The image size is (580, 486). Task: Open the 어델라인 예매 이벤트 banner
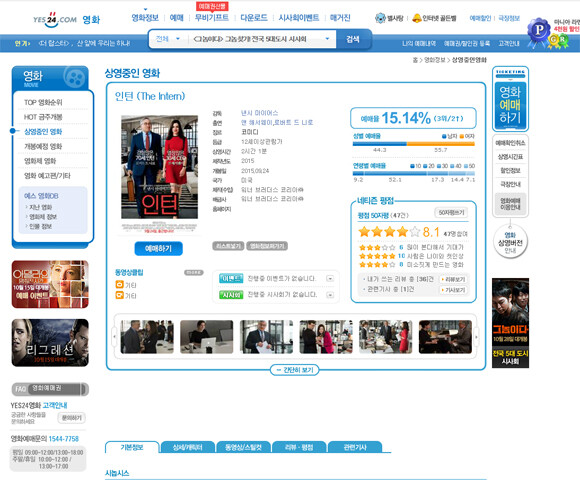tap(50, 284)
